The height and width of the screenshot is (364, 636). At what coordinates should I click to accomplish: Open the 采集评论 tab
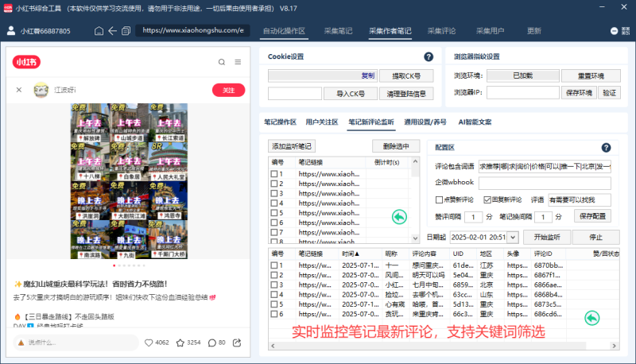click(441, 31)
